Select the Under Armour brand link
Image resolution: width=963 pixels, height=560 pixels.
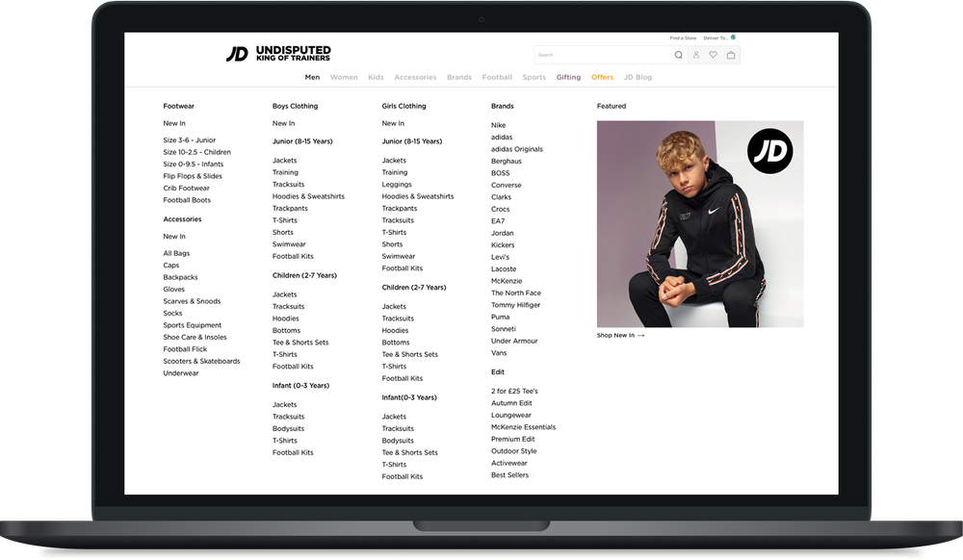(514, 341)
